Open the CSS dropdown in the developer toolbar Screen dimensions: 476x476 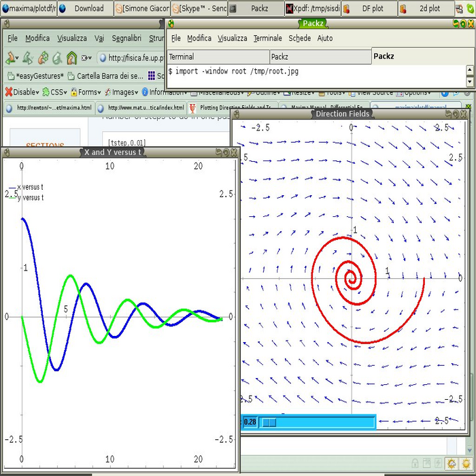55,92
